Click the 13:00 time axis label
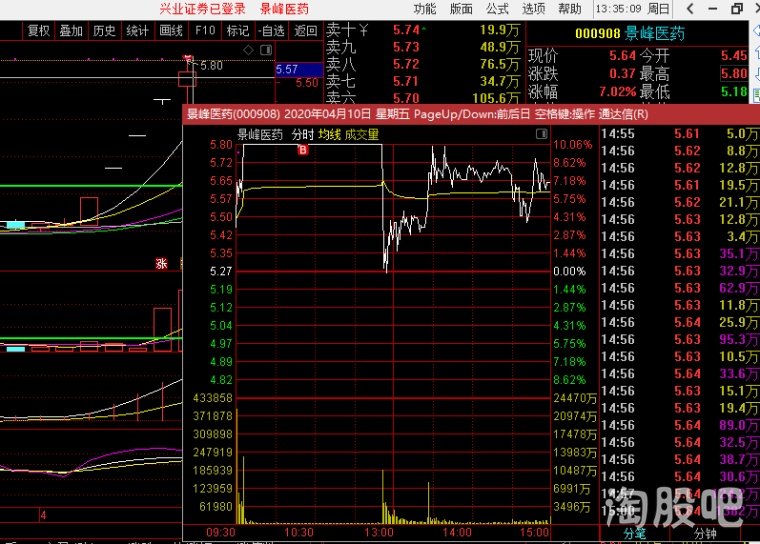The width and height of the screenshot is (760, 544). pyautogui.click(x=379, y=532)
